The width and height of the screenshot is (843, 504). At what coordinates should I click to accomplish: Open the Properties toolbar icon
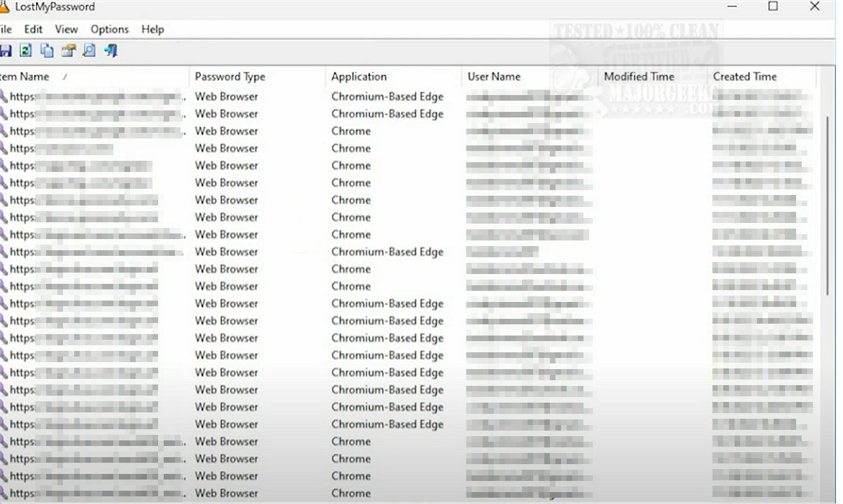tap(68, 50)
